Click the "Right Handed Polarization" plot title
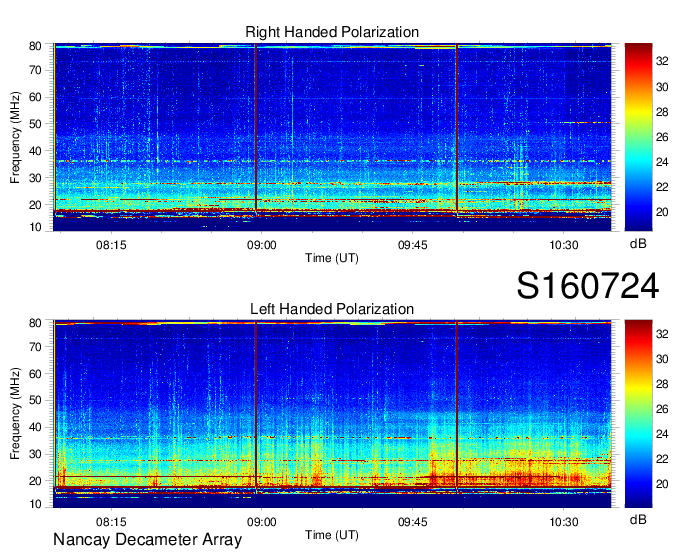 332,32
